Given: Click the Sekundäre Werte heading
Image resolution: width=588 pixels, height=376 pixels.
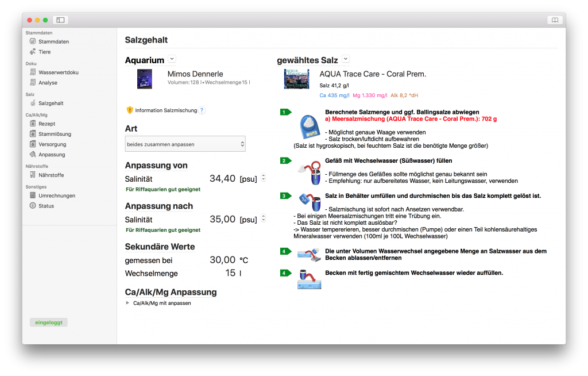Looking at the screenshot, I should tap(160, 247).
